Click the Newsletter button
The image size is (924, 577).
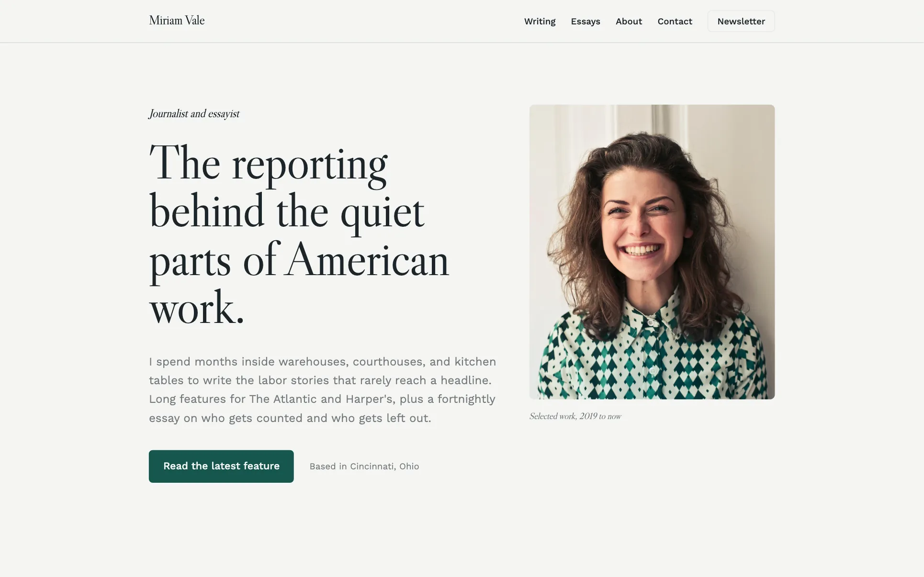coord(741,22)
